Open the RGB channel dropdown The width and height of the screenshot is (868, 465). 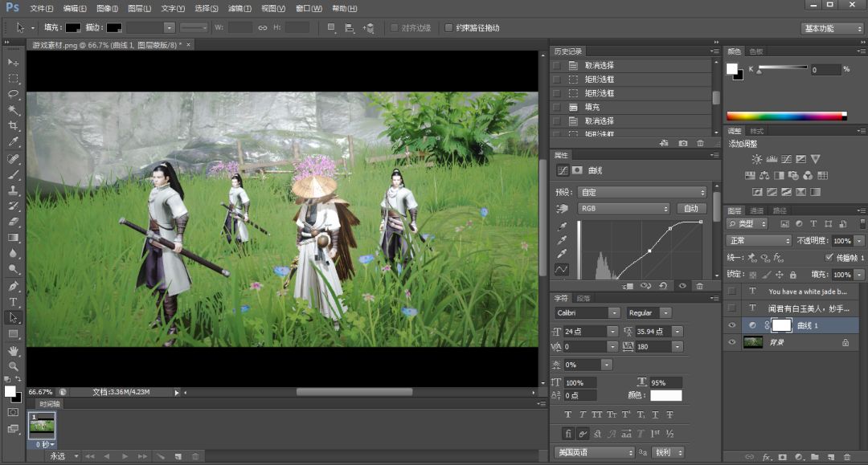(624, 209)
